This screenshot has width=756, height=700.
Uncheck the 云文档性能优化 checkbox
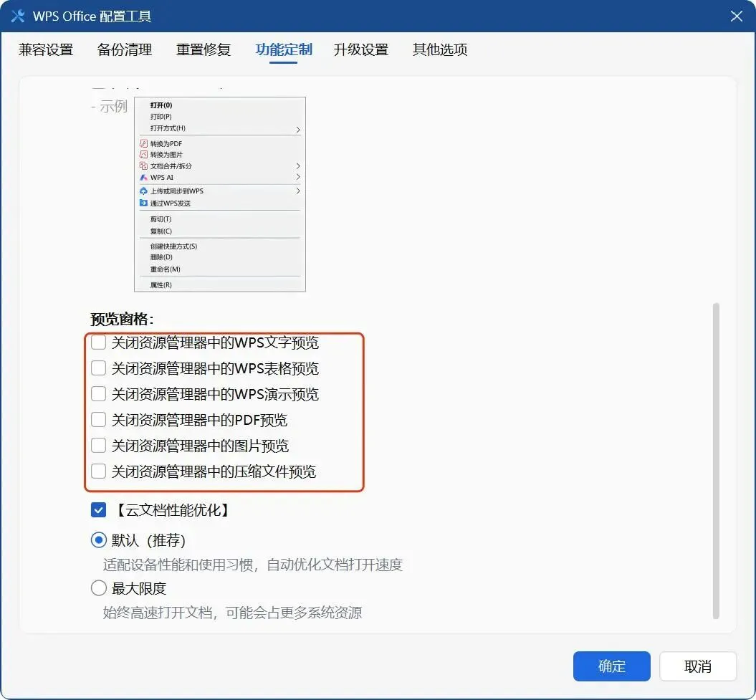click(x=98, y=510)
